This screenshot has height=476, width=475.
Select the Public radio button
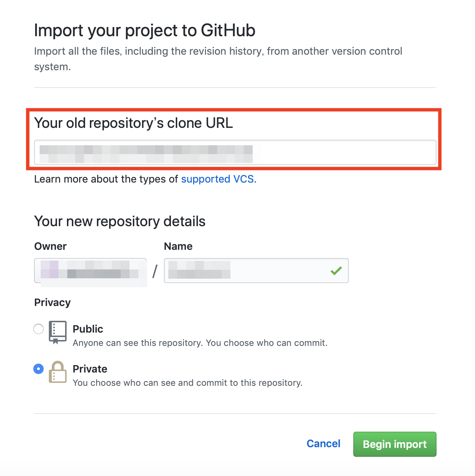point(38,329)
